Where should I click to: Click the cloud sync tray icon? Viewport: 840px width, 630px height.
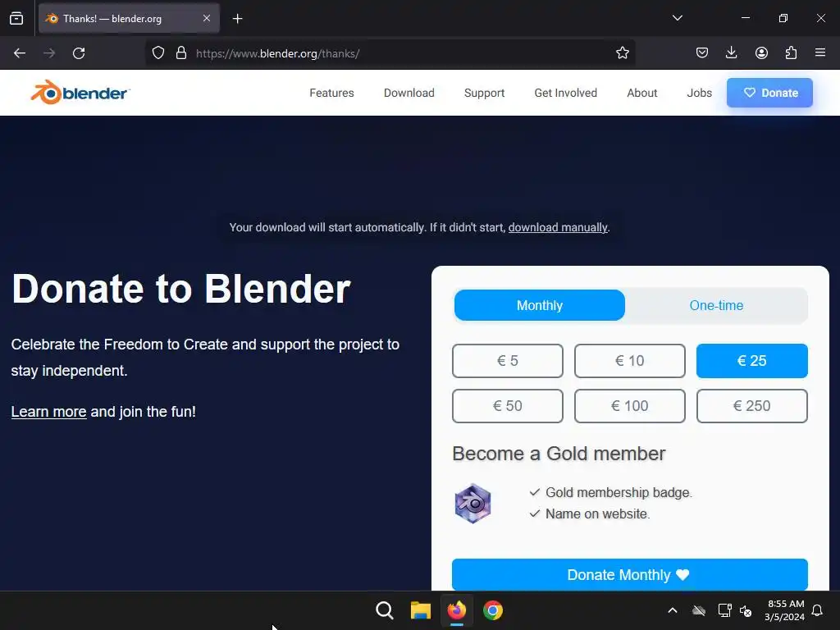coord(699,610)
